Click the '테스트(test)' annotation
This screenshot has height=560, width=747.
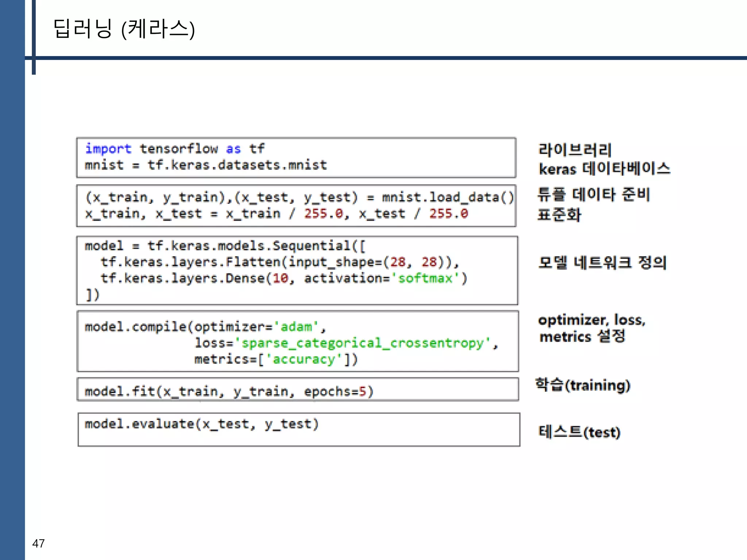point(580,432)
